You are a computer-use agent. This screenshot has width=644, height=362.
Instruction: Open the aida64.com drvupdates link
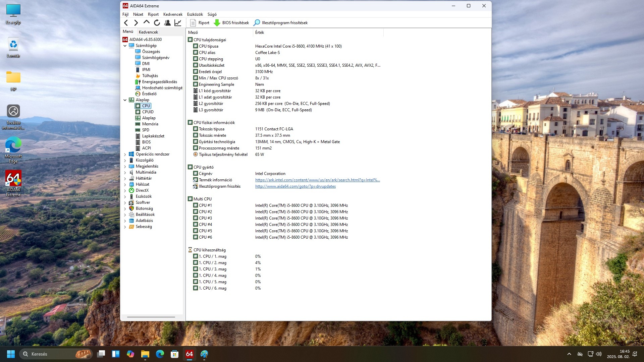coord(295,186)
